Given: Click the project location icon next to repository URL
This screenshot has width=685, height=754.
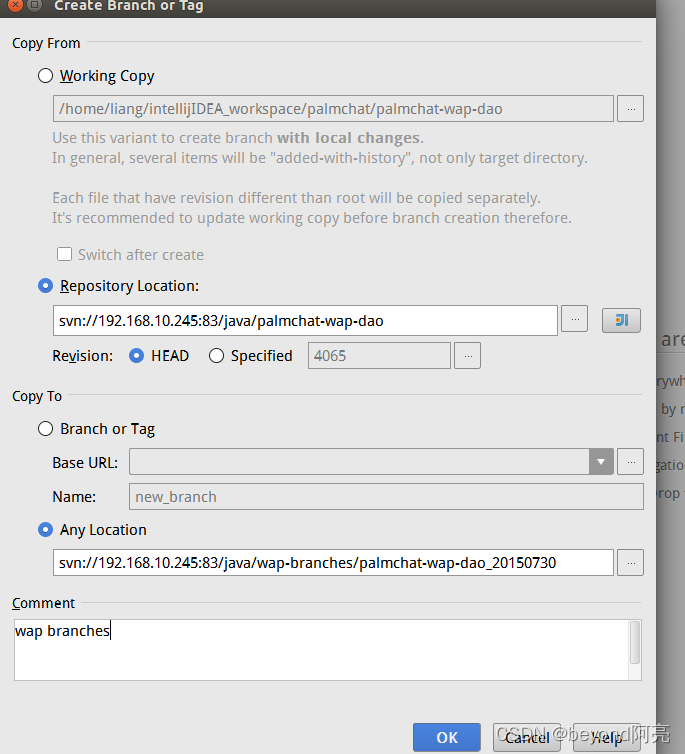Looking at the screenshot, I should (x=621, y=320).
